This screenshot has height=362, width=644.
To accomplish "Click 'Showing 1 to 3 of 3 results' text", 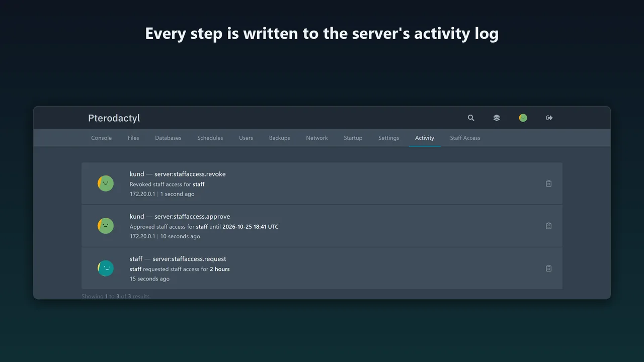I will 116,296.
